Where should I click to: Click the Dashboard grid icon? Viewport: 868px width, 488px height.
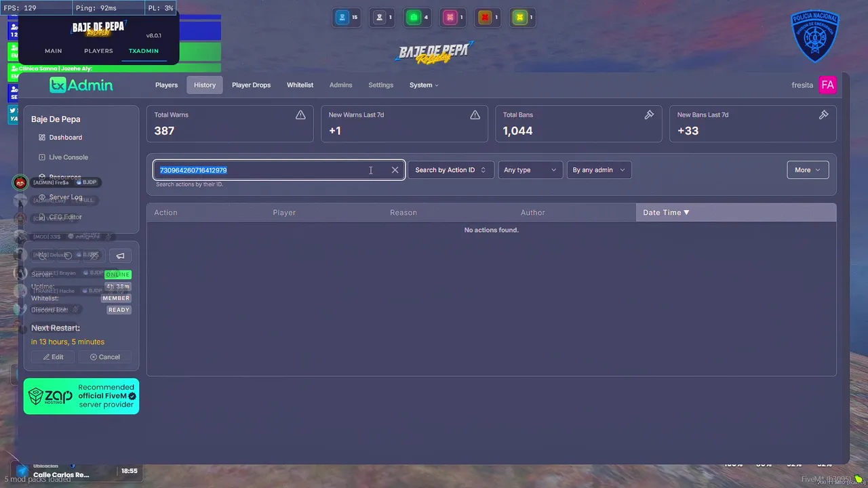coord(42,138)
